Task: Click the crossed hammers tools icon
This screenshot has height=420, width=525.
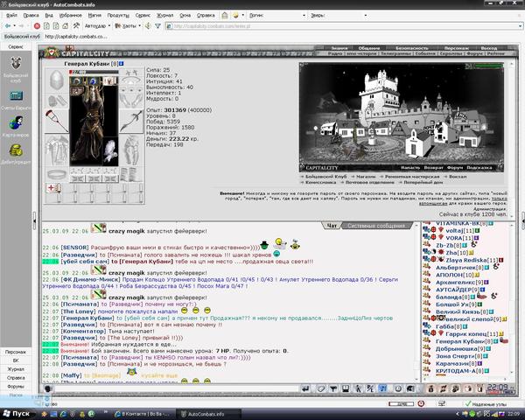Action: click(x=76, y=25)
